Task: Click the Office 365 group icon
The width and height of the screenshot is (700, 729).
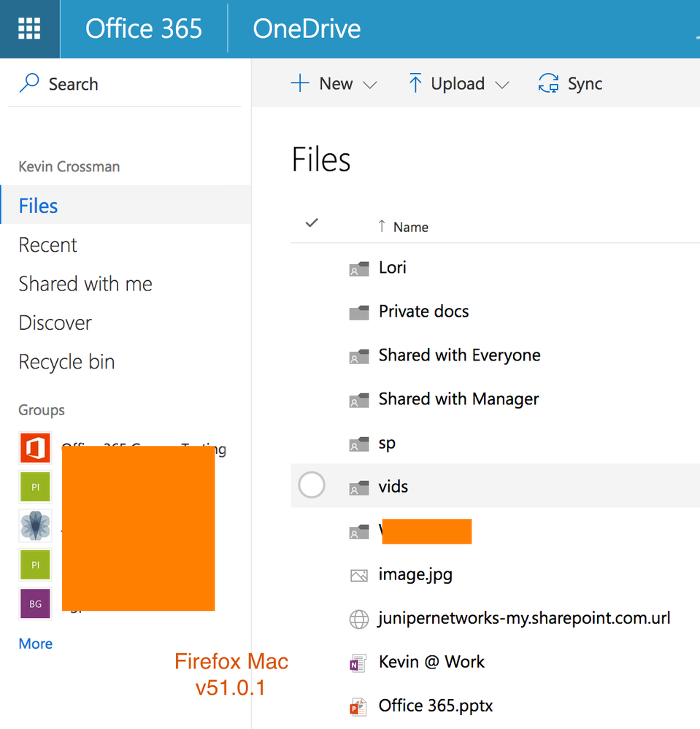Action: tap(35, 448)
